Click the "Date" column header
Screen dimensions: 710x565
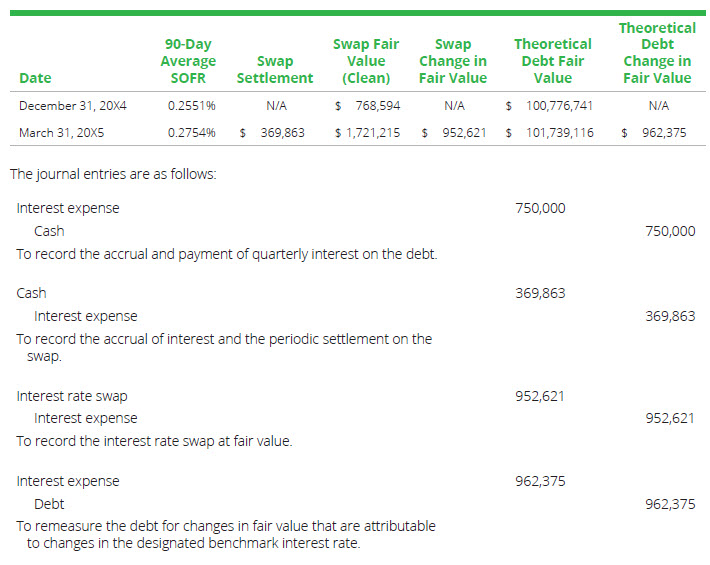34,78
